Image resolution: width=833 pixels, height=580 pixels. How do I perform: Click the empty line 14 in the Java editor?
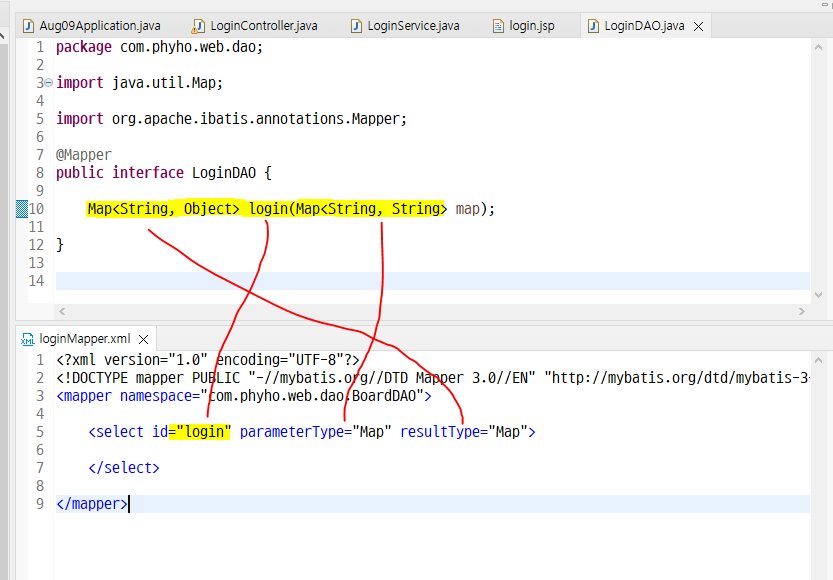(432, 281)
